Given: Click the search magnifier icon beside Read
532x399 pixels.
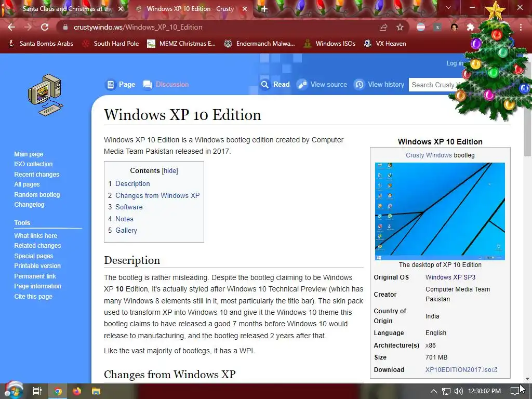Looking at the screenshot, I should click(x=264, y=85).
